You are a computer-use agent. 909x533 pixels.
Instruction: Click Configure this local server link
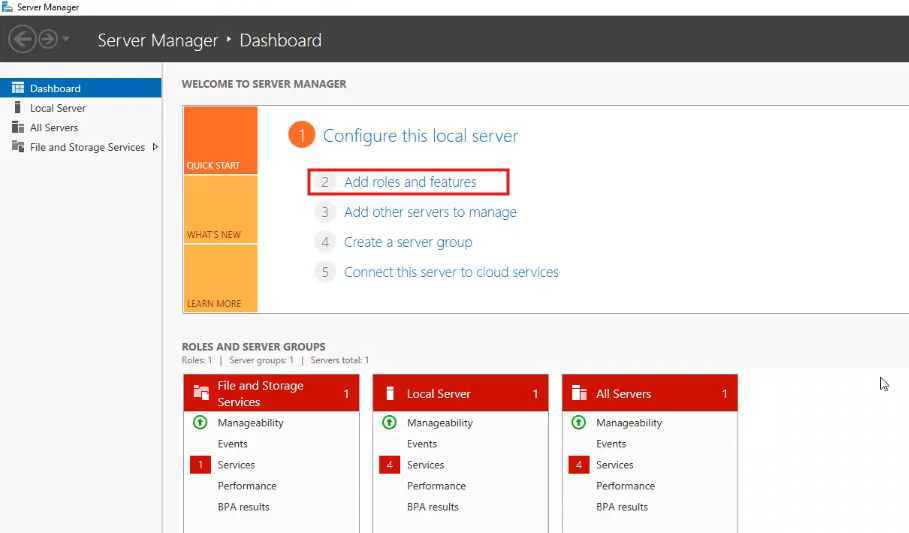click(420, 136)
